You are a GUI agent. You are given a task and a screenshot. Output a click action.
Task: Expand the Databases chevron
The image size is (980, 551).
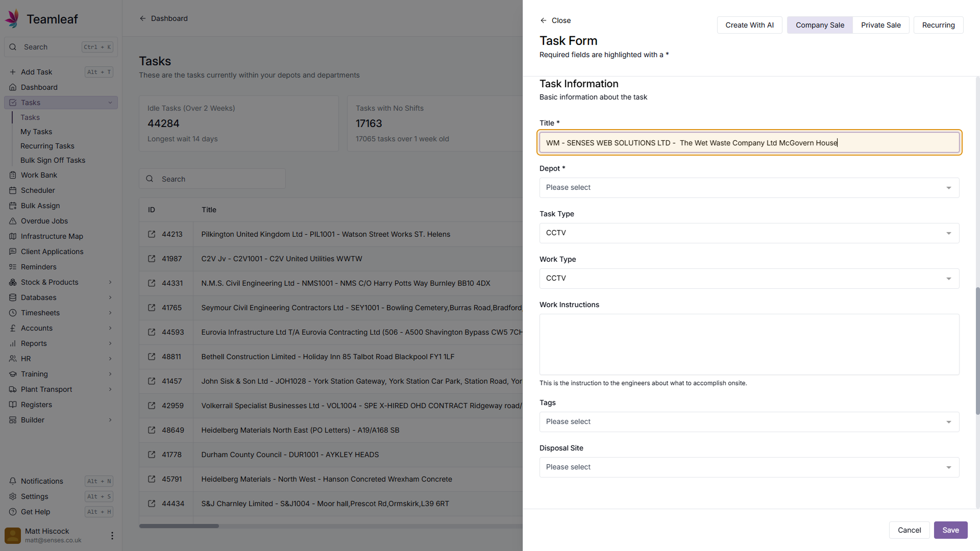tap(110, 297)
